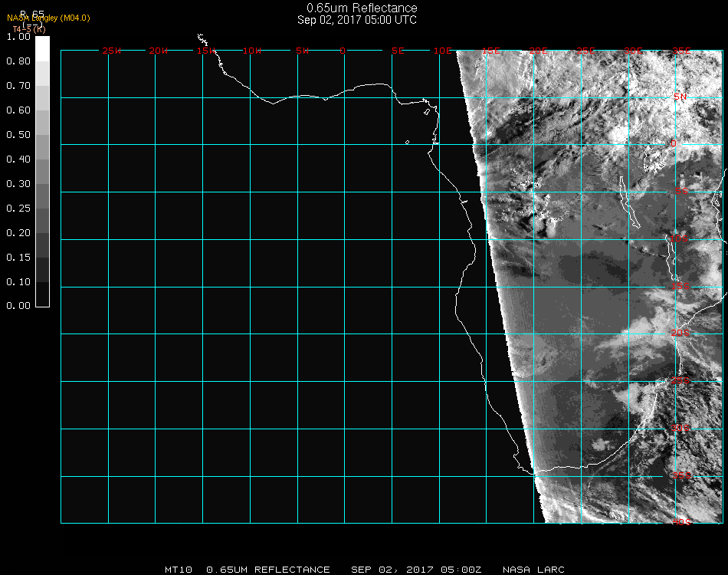The image size is (728, 575).
Task: Click the 0.15 colorbar value
Action: (x=18, y=258)
